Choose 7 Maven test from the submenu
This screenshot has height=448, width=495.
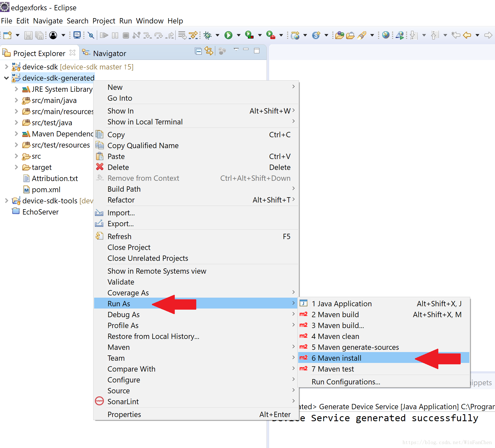pyautogui.click(x=384, y=368)
